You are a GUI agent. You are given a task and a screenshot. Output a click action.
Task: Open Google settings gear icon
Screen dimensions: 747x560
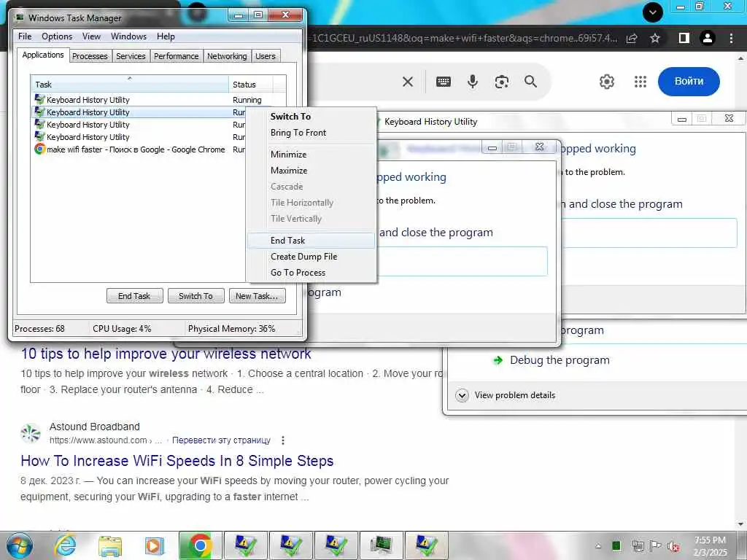pos(607,82)
